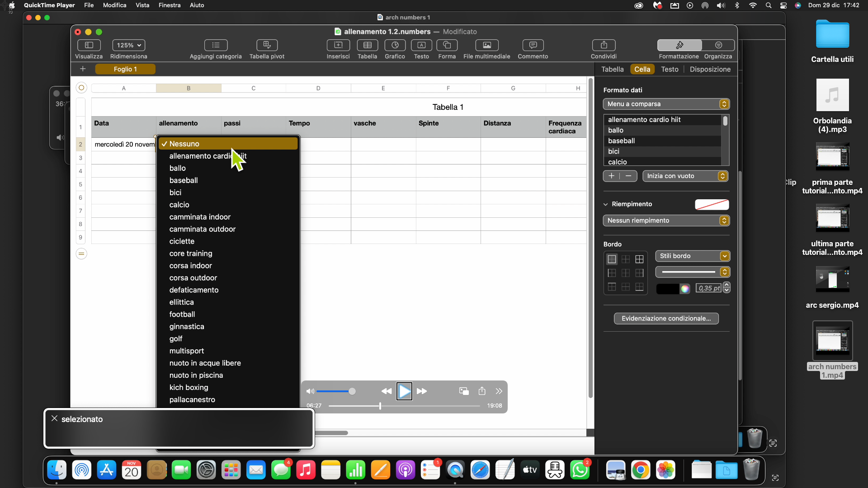Open File multimediale tool
868x488 pixels.
click(x=486, y=45)
